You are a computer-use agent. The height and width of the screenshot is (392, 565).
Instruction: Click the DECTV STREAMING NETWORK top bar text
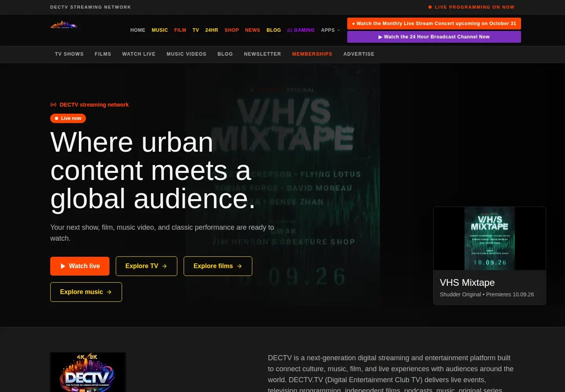(x=91, y=7)
